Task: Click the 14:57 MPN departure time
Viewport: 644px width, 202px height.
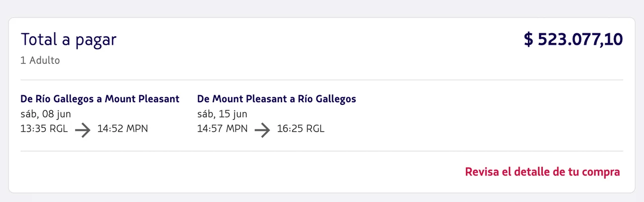Action: click(x=222, y=129)
